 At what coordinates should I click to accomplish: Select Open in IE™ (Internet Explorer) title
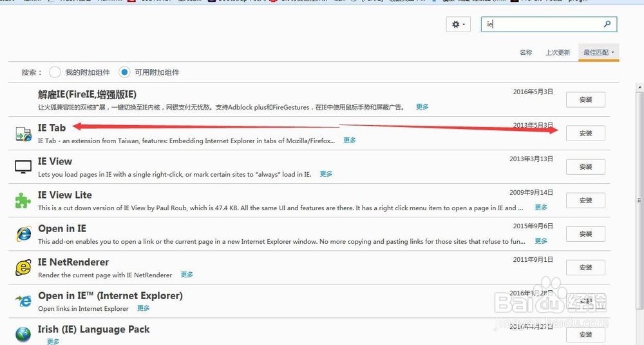coord(111,295)
